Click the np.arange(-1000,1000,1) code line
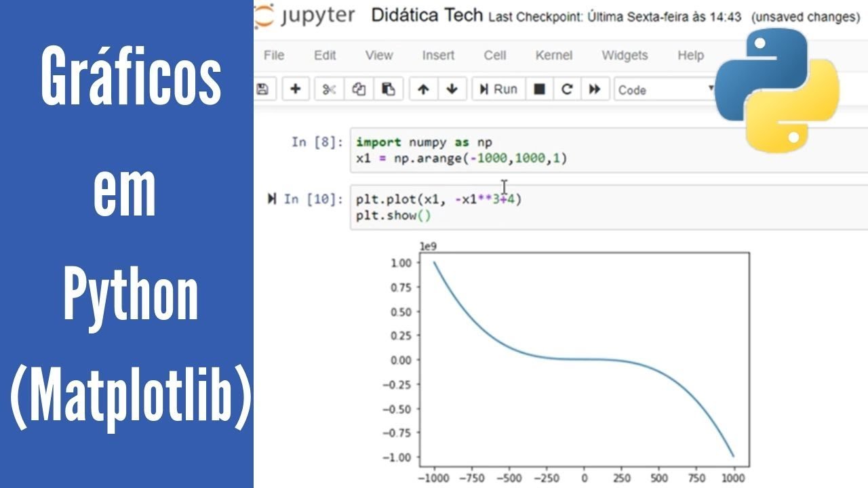The image size is (868, 488). pyautogui.click(x=461, y=159)
